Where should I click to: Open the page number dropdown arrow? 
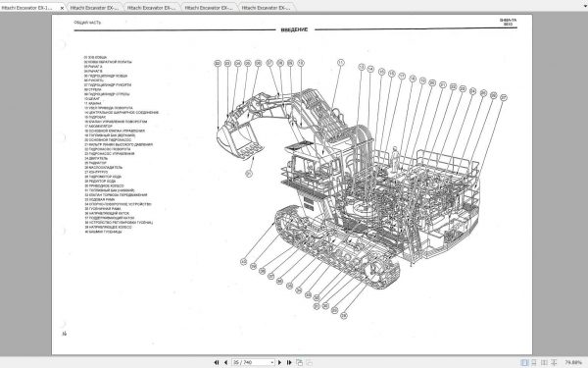point(272,362)
